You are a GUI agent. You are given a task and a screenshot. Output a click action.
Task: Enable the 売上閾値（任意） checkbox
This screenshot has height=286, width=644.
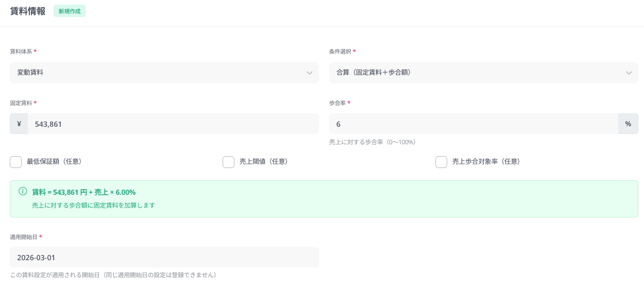coord(228,162)
